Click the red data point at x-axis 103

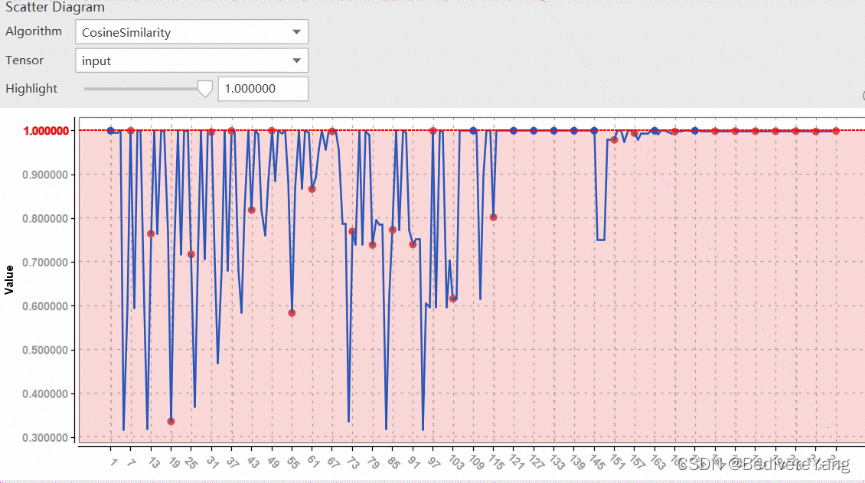453,298
